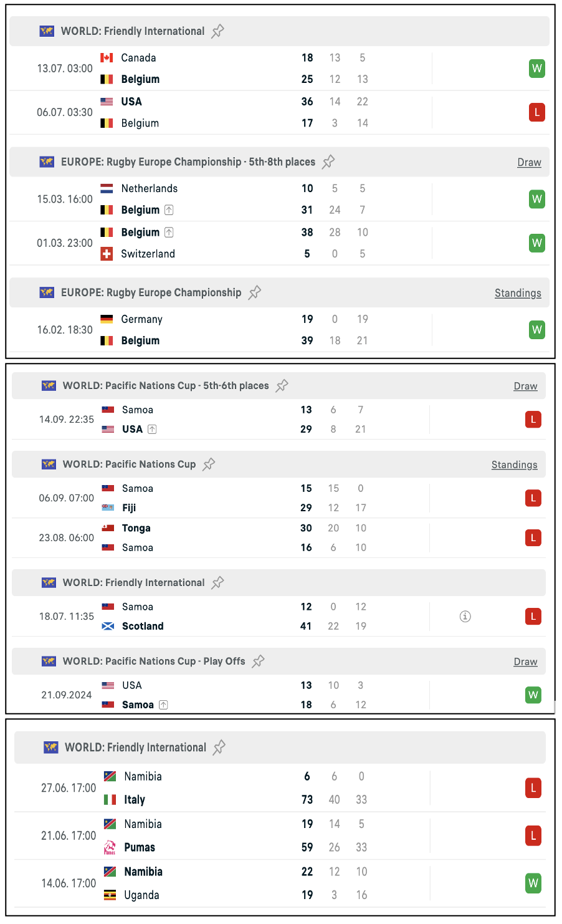This screenshot has height=924, width=562.
Task: Open Standings link for Pacific Nations Cup
Action: click(514, 465)
